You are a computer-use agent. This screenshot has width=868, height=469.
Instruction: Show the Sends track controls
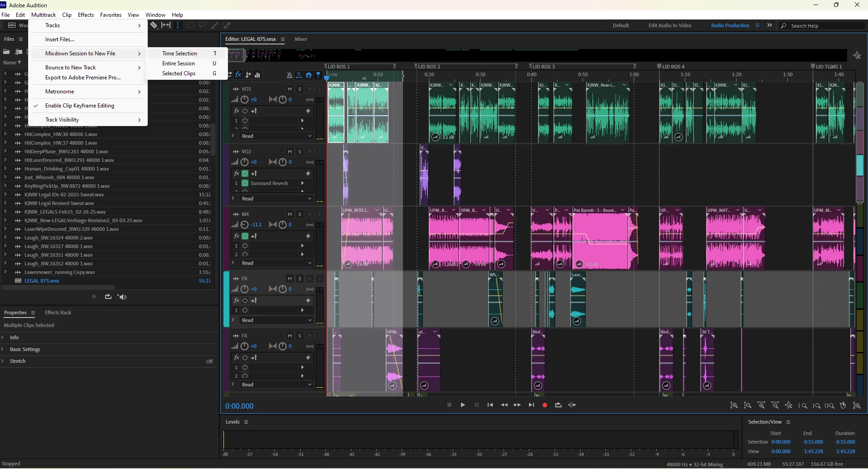coord(248,75)
